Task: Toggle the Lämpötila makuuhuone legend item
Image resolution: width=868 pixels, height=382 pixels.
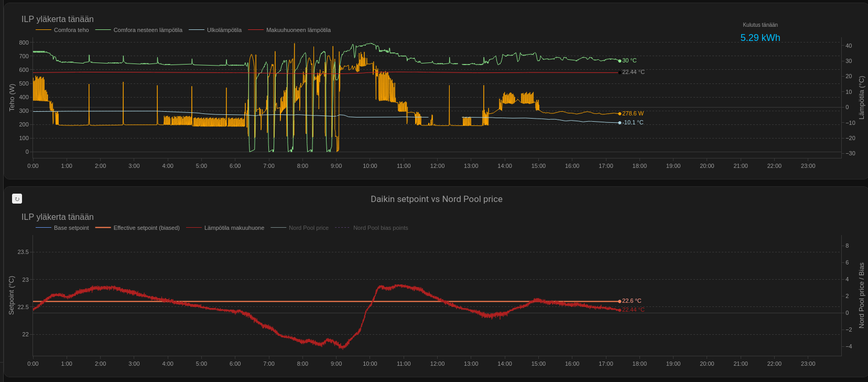Action: (x=234, y=228)
